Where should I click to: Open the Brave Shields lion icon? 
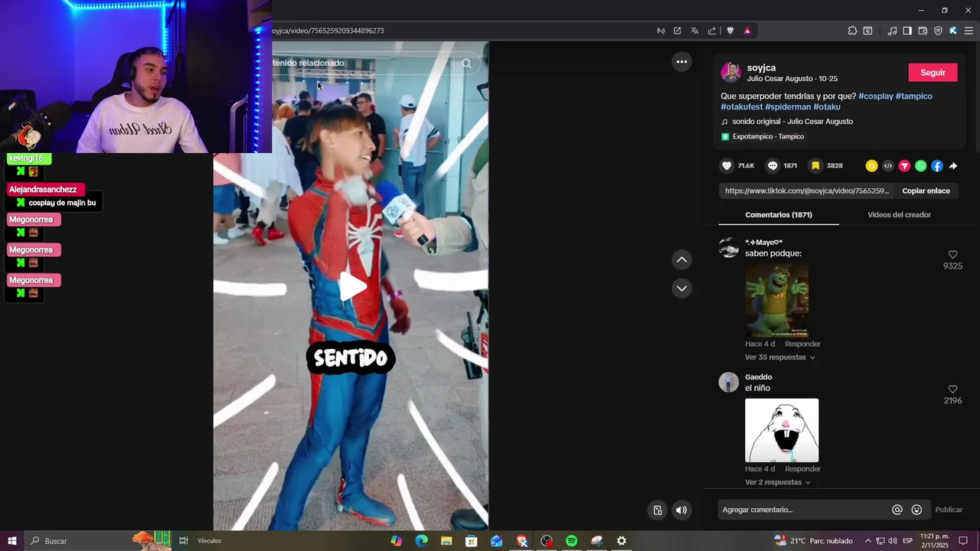pyautogui.click(x=730, y=31)
